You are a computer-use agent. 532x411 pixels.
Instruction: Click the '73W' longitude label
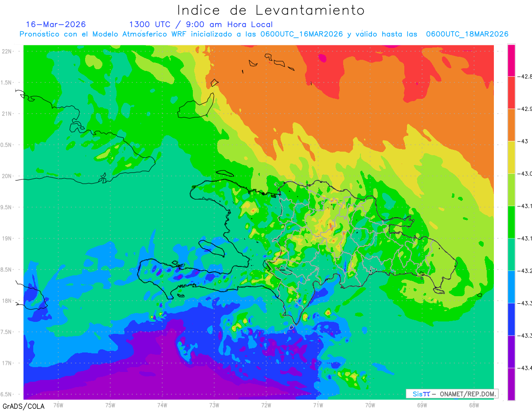point(214,405)
